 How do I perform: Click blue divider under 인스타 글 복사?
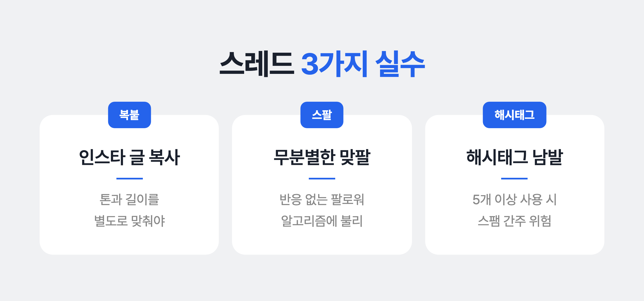(x=129, y=179)
